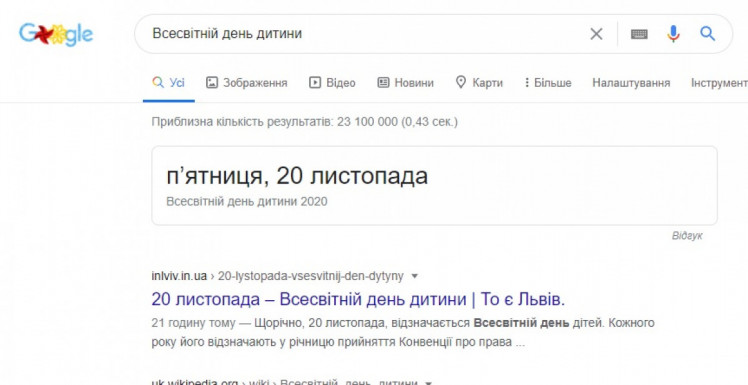Screen dimensions: 748x385
Task: Click 'Всесвітній день дитини 2020' caption
Action: point(247,201)
